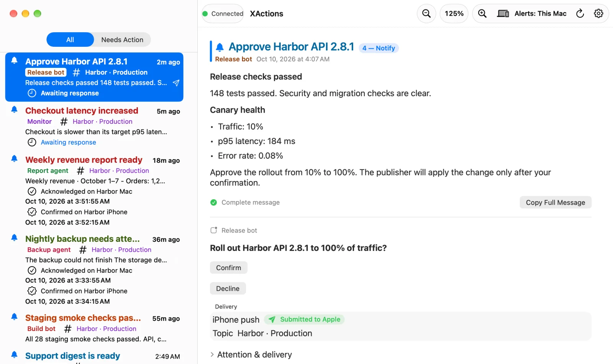Open the Support digest is ready alert
Viewport: 613px width, 364px height.
[94, 356]
